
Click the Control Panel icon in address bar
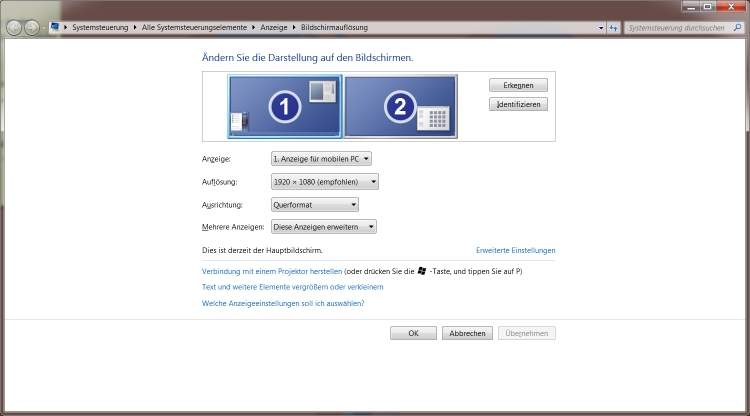pyautogui.click(x=55, y=27)
